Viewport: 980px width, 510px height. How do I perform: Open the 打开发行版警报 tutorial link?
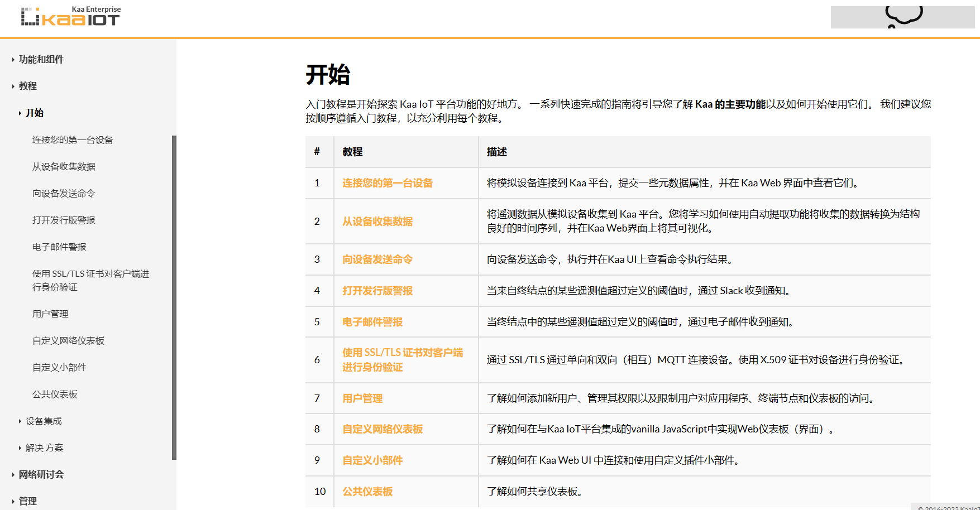click(x=376, y=290)
